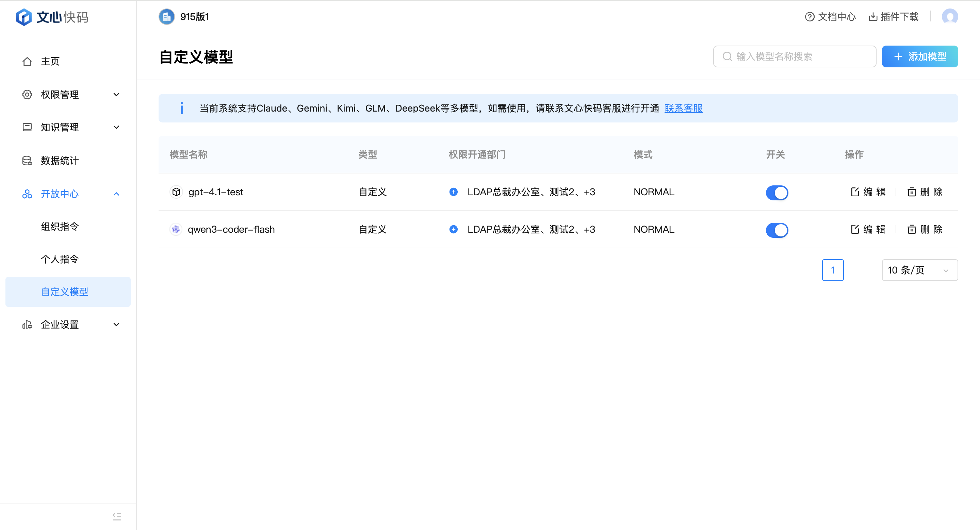Toggle off the gpt-4.1-test model switch
980x530 pixels.
point(777,193)
